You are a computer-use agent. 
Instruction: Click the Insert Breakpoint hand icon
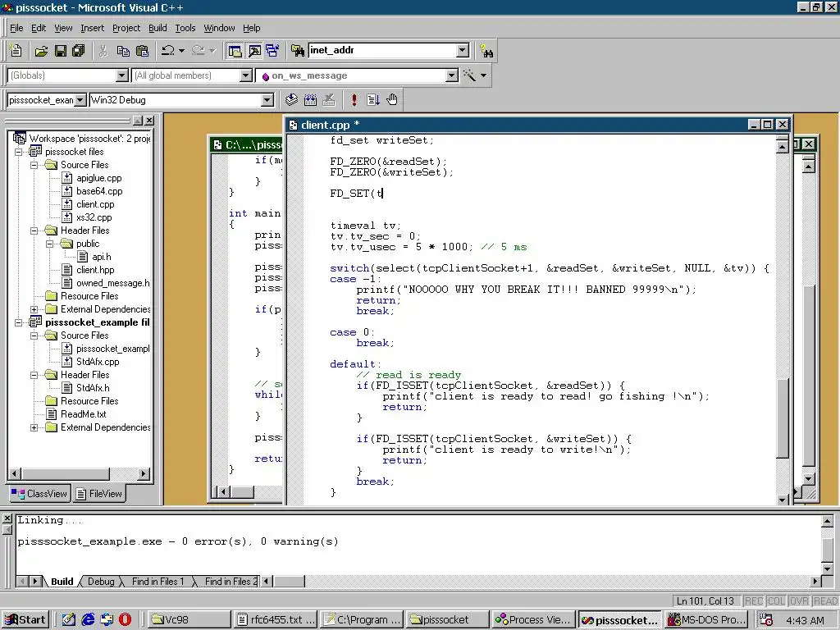coord(392,99)
